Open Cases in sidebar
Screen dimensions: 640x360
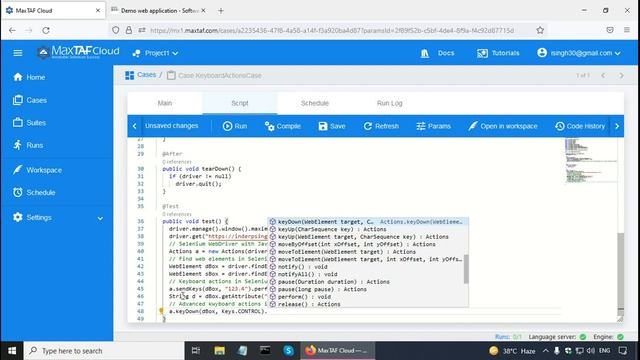(x=30, y=100)
